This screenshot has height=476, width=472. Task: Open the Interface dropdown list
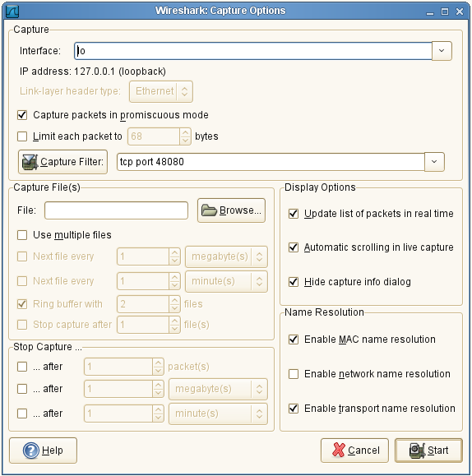pyautogui.click(x=442, y=51)
